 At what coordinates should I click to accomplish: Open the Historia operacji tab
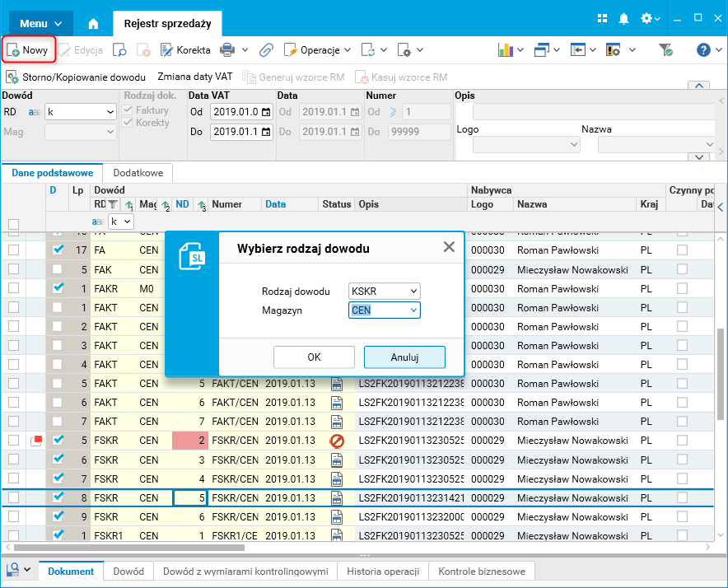pyautogui.click(x=383, y=572)
